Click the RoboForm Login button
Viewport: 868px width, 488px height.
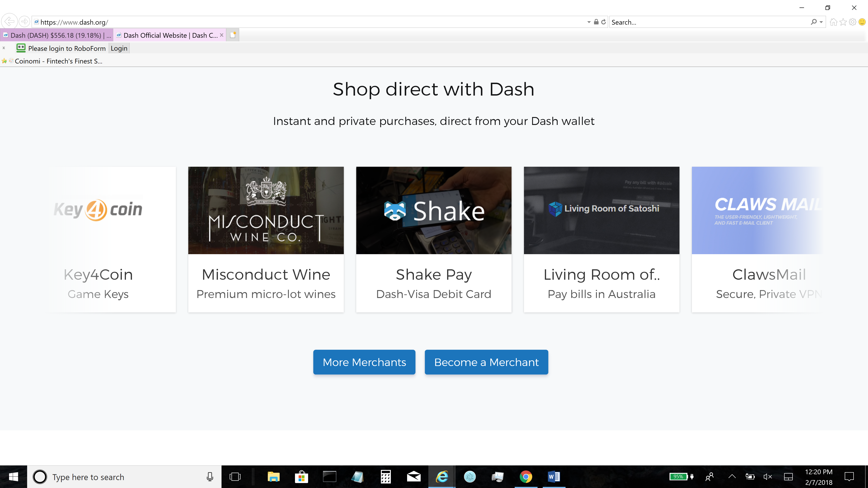[119, 48]
